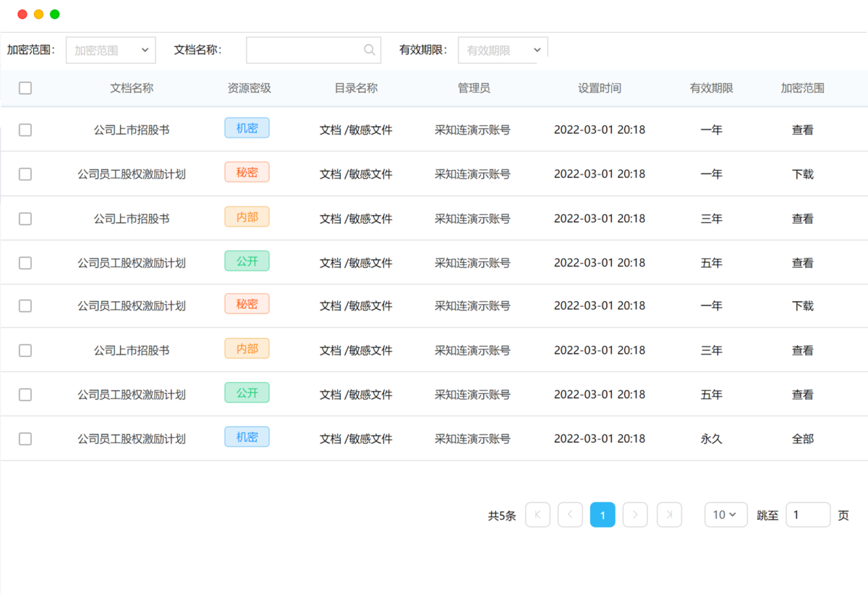Click the green maximize window dot
The height and width of the screenshot is (600, 868).
coord(54,14)
